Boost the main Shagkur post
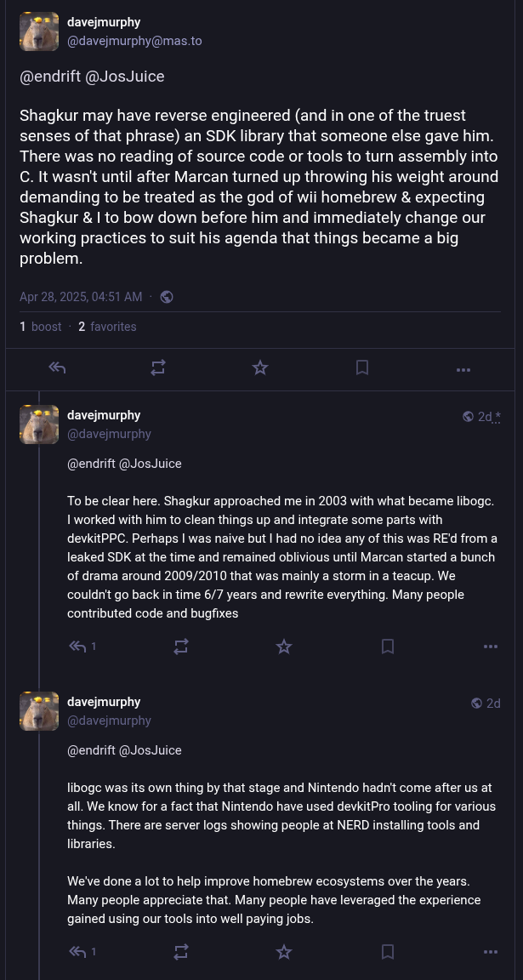The image size is (523, 980). coord(158,367)
